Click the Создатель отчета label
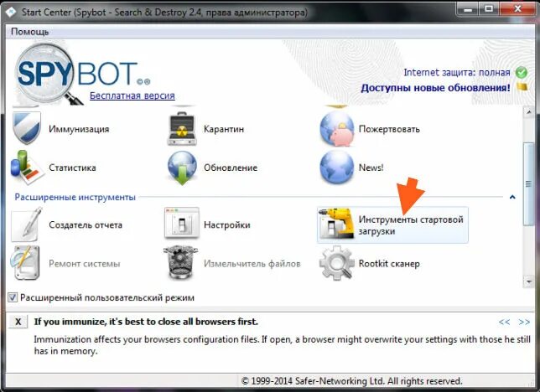 pyautogui.click(x=86, y=225)
